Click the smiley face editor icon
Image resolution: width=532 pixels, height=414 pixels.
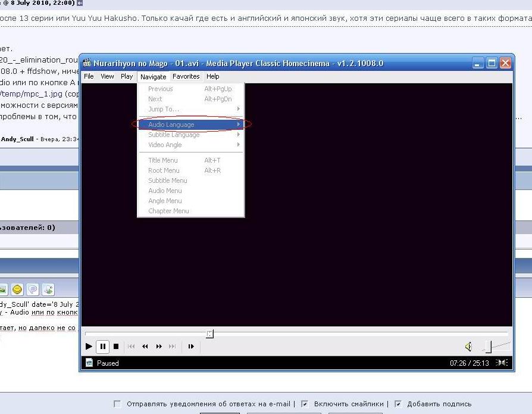click(17, 290)
